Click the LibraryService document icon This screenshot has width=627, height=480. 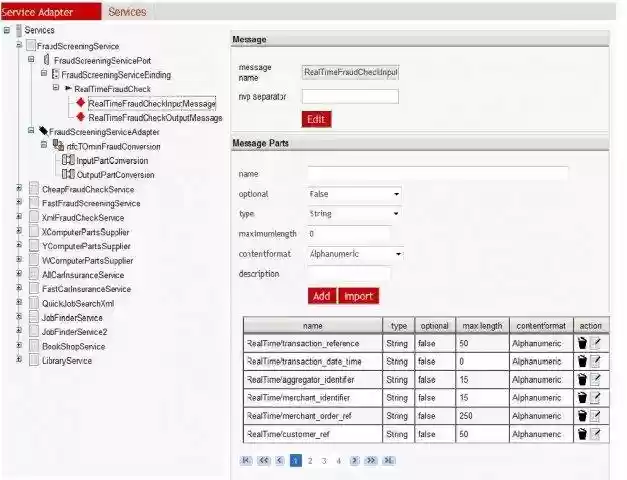pyautogui.click(x=34, y=360)
